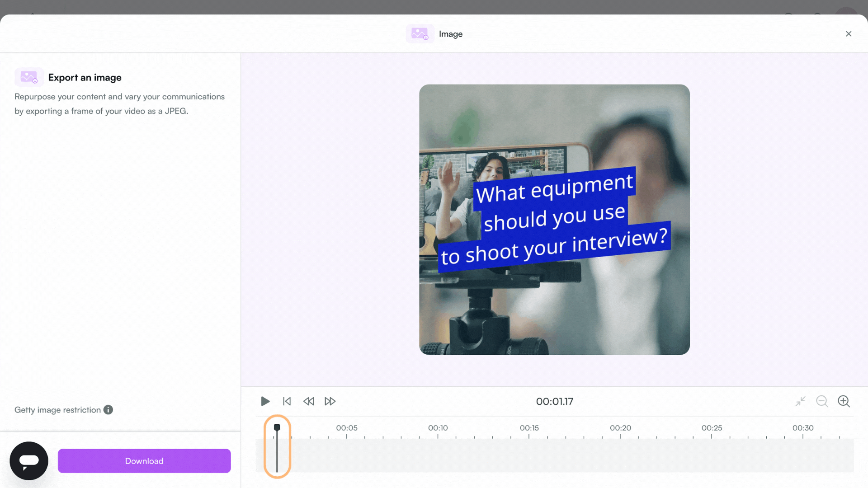Play the video preview
The image size is (868, 488).
[x=265, y=401]
